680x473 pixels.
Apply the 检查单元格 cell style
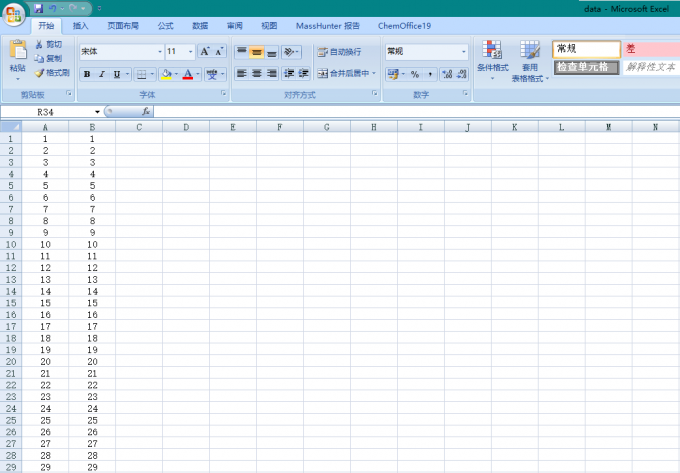pos(586,67)
